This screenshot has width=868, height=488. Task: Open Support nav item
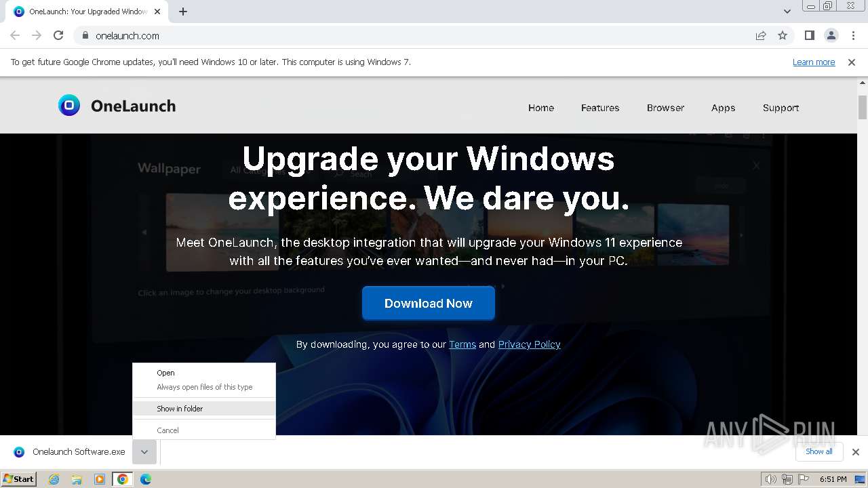click(x=781, y=108)
